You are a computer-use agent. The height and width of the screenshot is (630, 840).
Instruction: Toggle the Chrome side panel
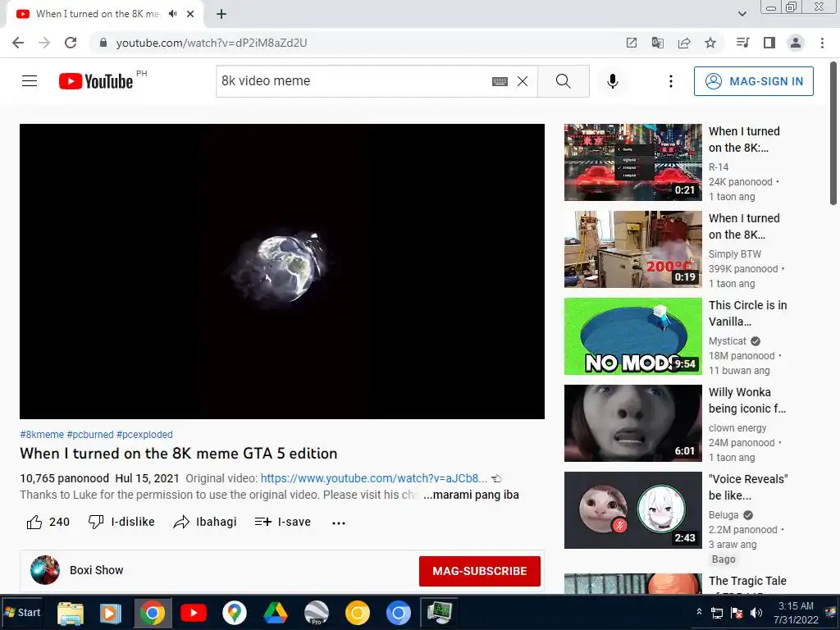coord(769,43)
